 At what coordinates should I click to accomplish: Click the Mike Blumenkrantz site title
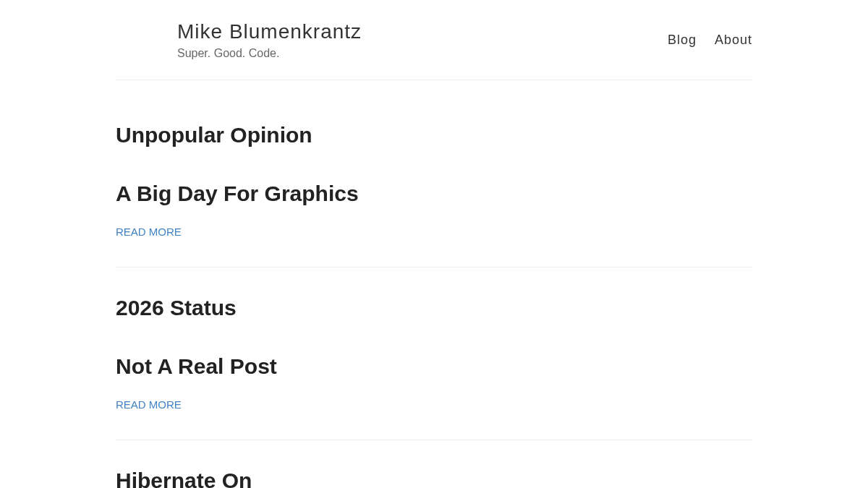coord(269,32)
